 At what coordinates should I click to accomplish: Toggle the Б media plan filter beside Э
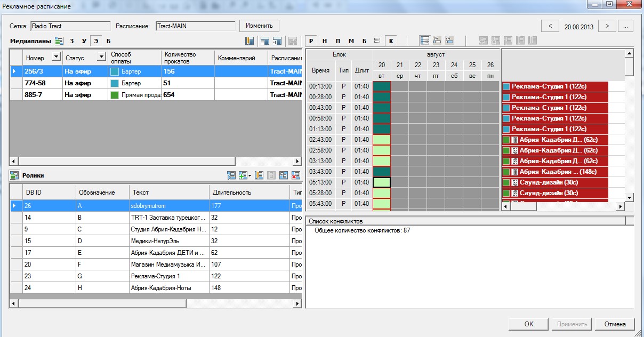pos(108,41)
